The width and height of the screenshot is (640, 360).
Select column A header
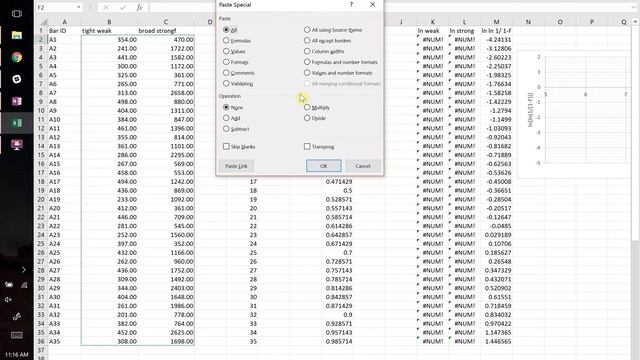64,22
